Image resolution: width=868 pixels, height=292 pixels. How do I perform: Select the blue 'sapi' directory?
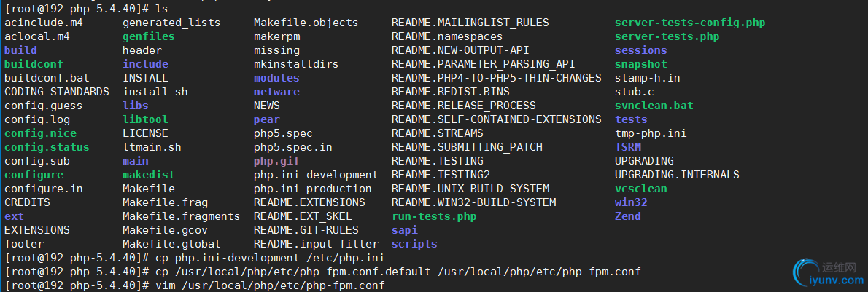point(405,230)
